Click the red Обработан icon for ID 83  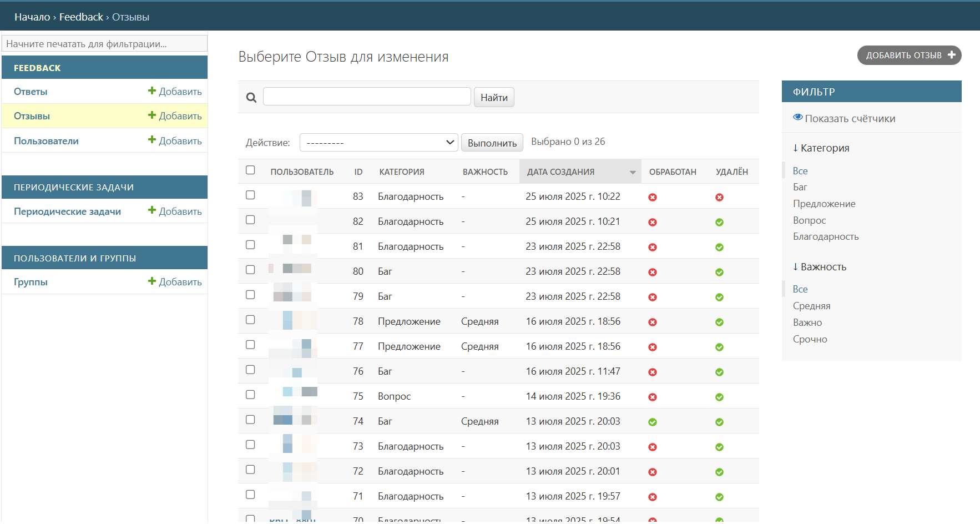pyautogui.click(x=653, y=197)
